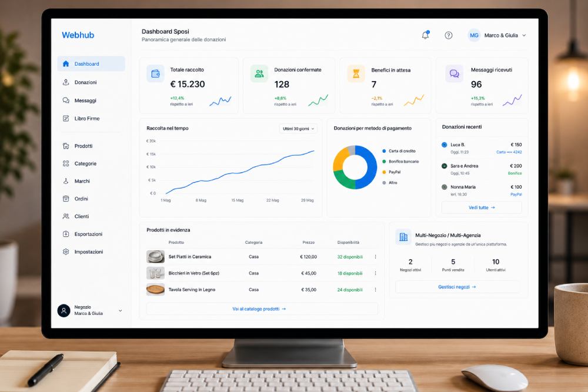Click Carta •••• 4242 payment text
588x392 pixels.
click(x=509, y=152)
